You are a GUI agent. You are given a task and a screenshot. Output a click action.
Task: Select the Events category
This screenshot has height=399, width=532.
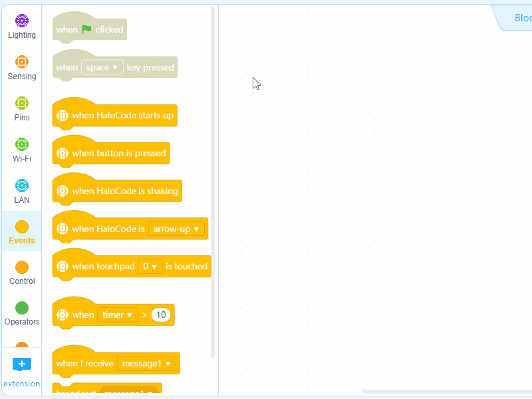tap(22, 232)
